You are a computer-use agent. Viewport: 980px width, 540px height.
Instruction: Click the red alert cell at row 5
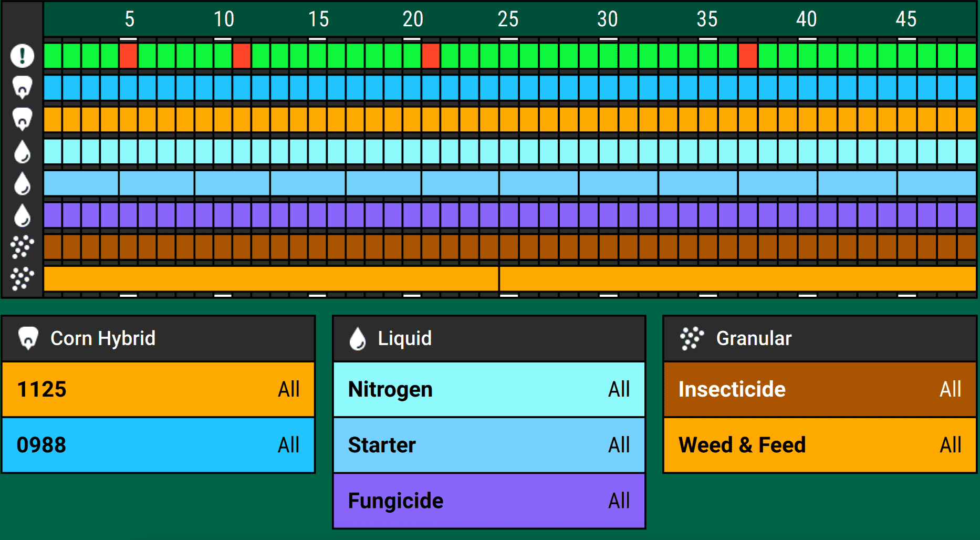(x=128, y=56)
